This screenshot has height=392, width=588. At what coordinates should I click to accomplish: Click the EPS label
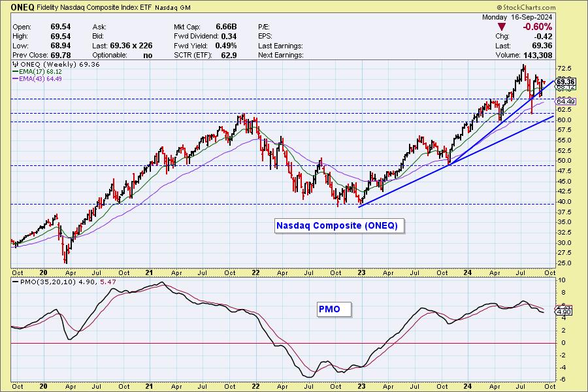click(x=265, y=37)
